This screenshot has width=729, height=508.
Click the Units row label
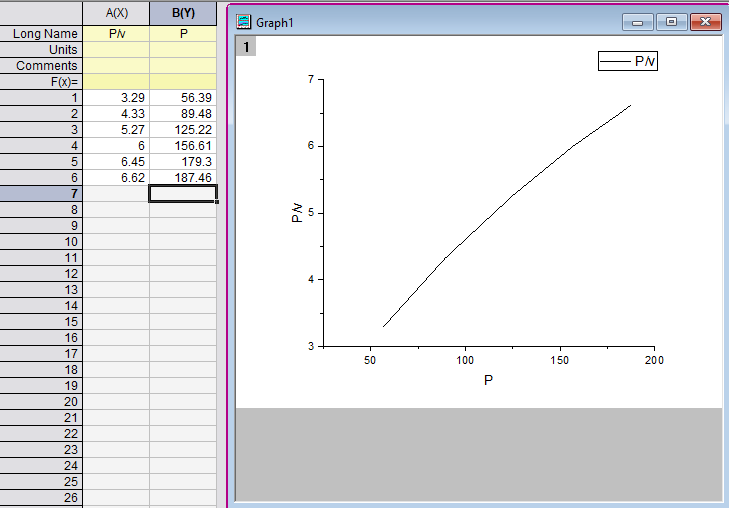(41, 50)
